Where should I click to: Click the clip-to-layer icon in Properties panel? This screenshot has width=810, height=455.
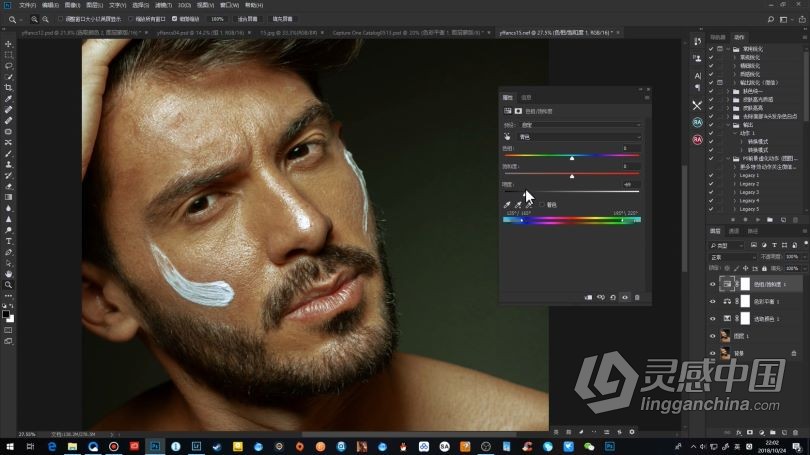(x=588, y=297)
